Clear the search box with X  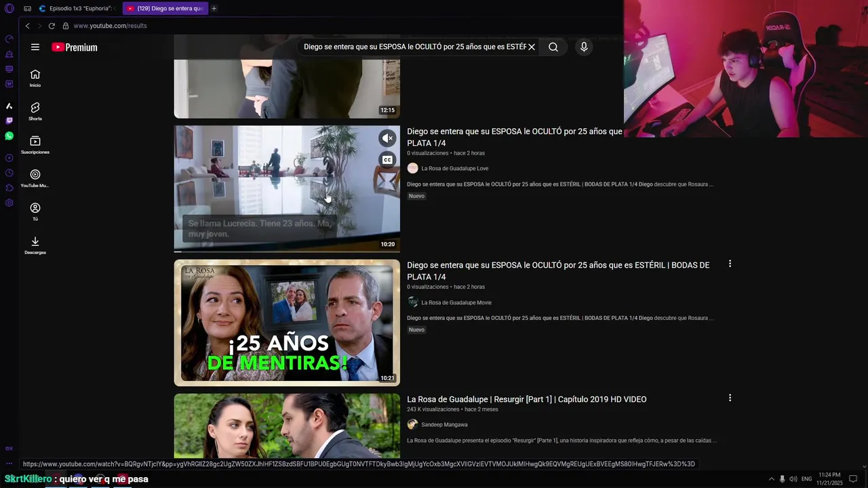click(532, 47)
